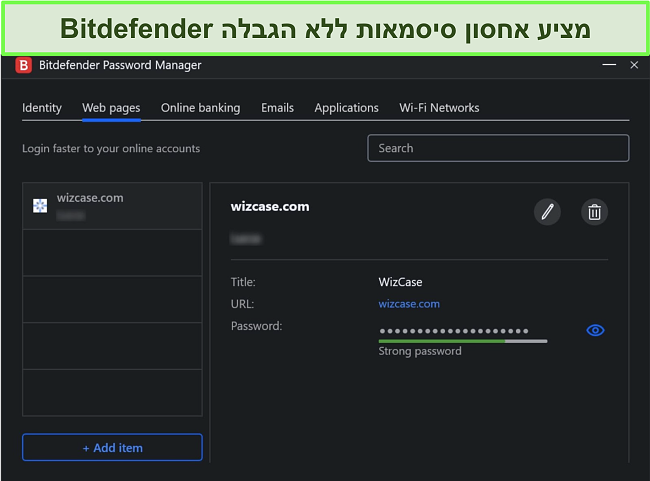The image size is (650, 481).
Task: Click 'Login faster to your online accounts' text
Action: point(111,148)
